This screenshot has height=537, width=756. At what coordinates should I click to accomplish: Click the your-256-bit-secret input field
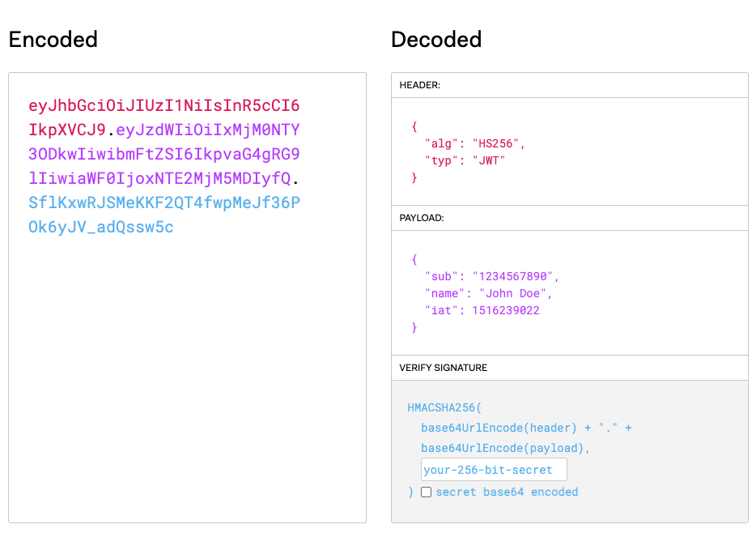tap(494, 470)
